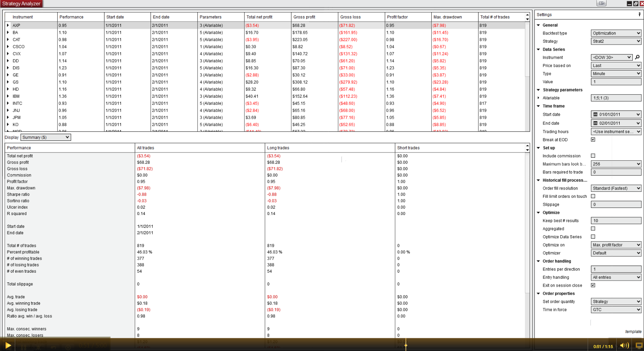Open the Instrument dropdown showing DOW 30
The height and width of the screenshot is (351, 644).
pyautogui.click(x=612, y=57)
